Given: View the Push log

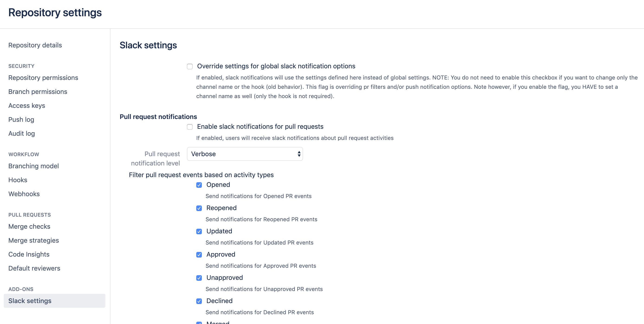Looking at the screenshot, I should point(21,119).
